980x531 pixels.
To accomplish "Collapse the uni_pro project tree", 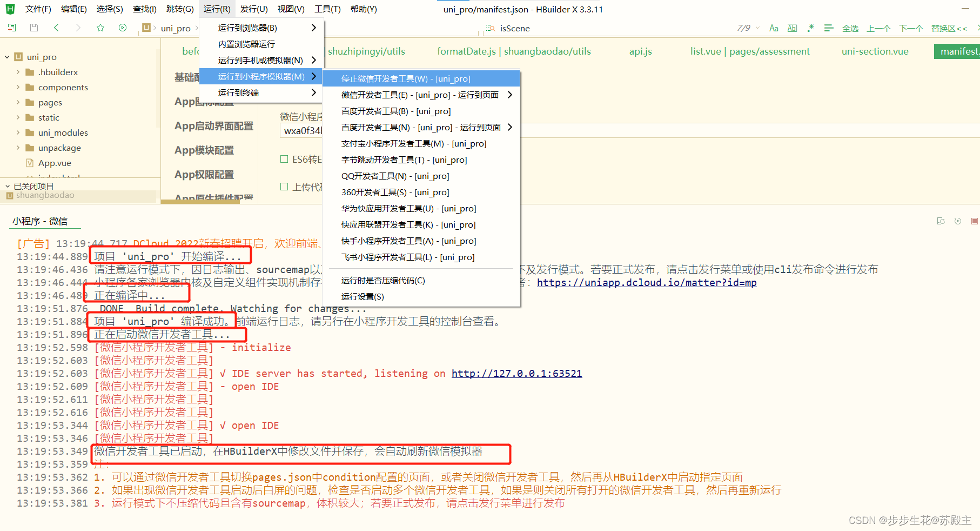I will click(7, 57).
